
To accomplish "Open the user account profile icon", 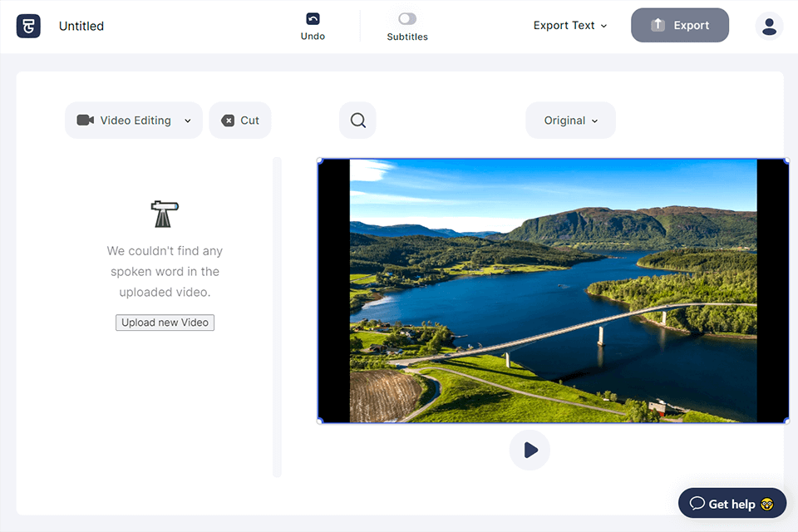I will pyautogui.click(x=769, y=26).
